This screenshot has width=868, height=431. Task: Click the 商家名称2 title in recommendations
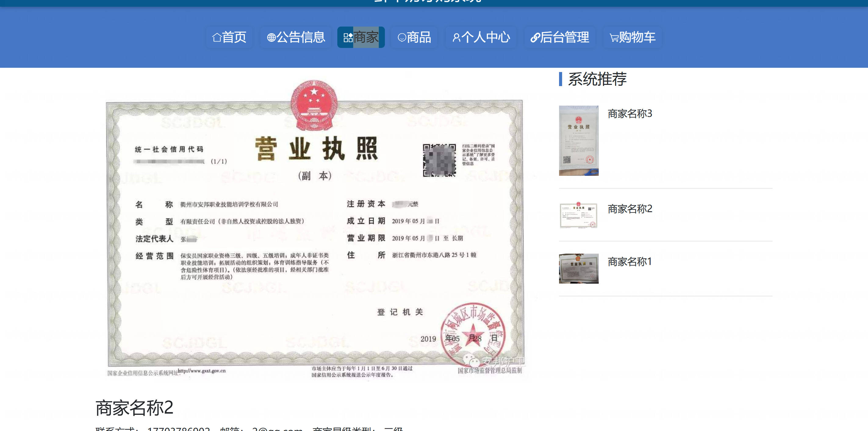(630, 209)
